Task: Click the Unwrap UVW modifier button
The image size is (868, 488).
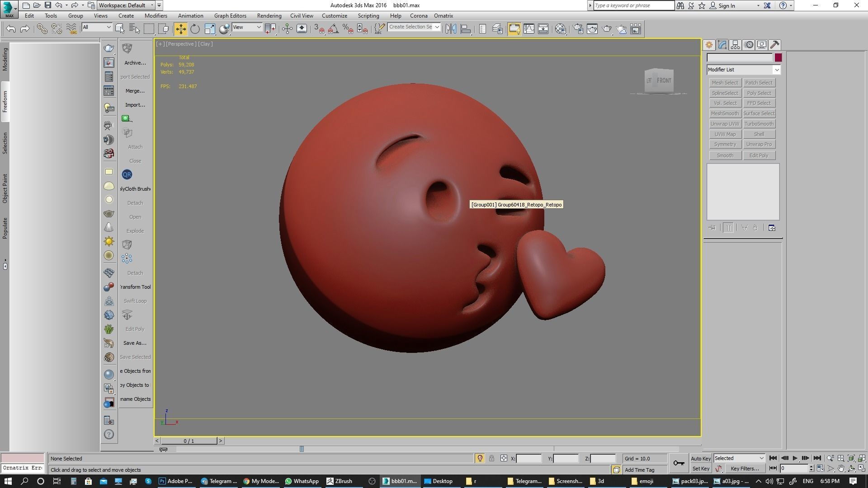Action: [725, 124]
